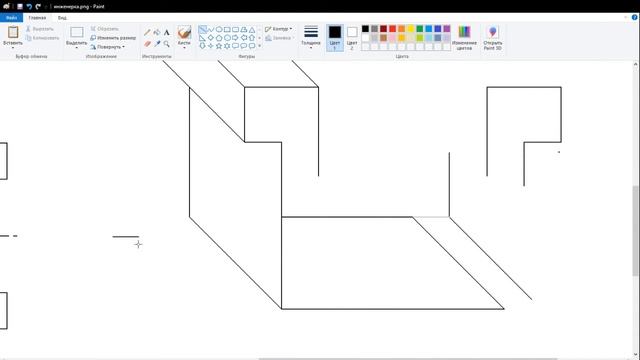Select the Color picker eyedropper tool
Screen dimensions: 640x360
(157, 44)
